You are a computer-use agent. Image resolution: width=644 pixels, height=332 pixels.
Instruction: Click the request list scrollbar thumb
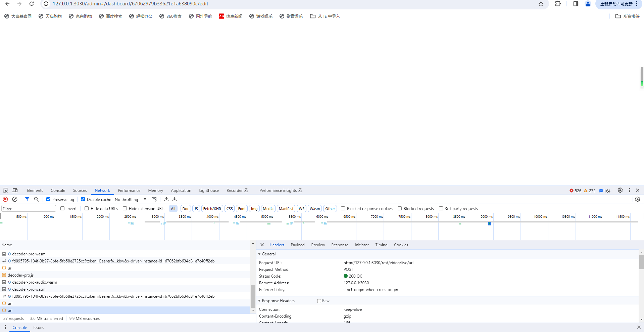(x=253, y=296)
